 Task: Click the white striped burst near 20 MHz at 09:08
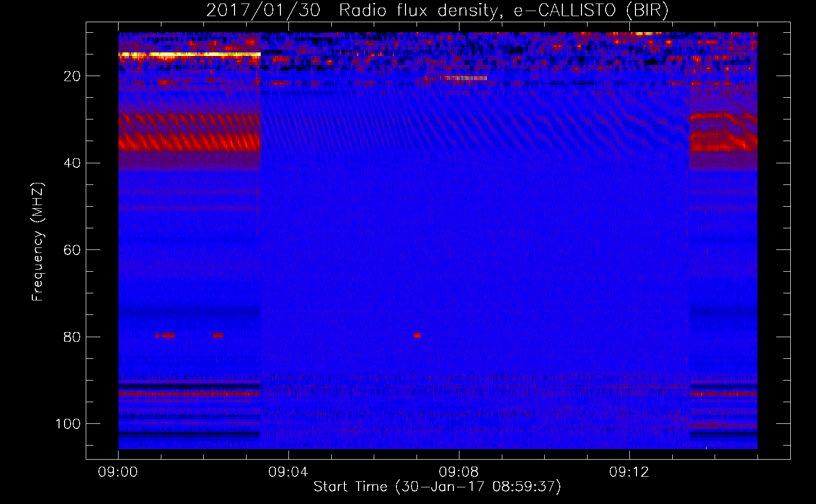(464, 78)
